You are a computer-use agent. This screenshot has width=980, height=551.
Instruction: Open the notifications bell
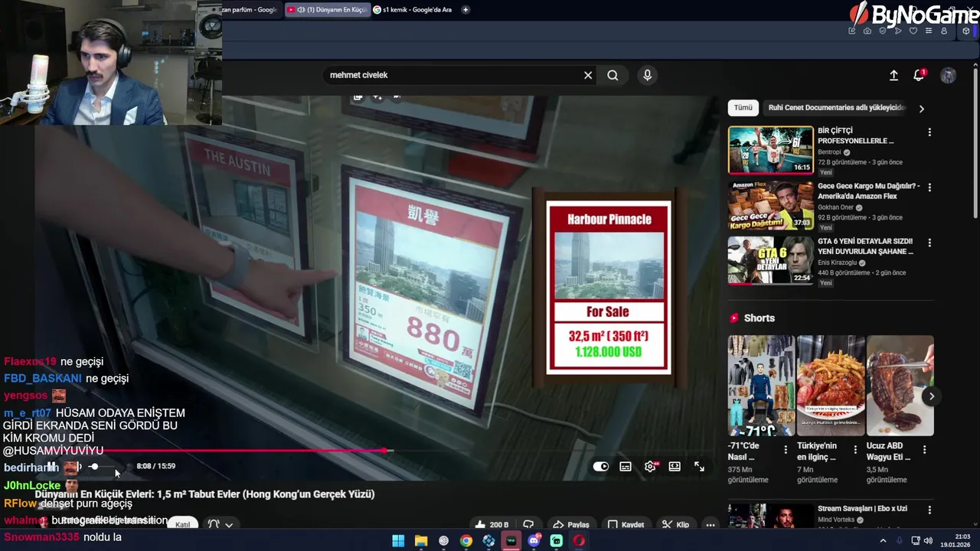pos(919,75)
